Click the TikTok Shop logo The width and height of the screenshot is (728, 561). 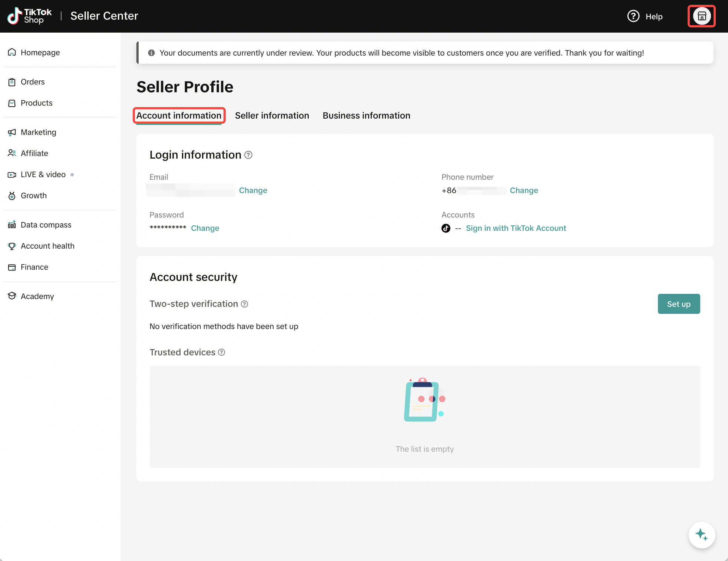[30, 16]
